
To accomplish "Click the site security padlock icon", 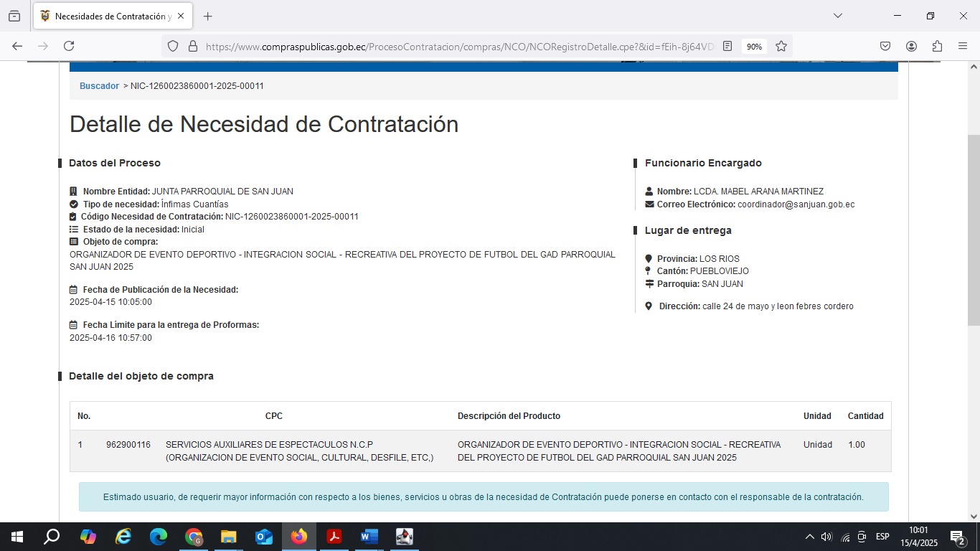I will (x=192, y=46).
